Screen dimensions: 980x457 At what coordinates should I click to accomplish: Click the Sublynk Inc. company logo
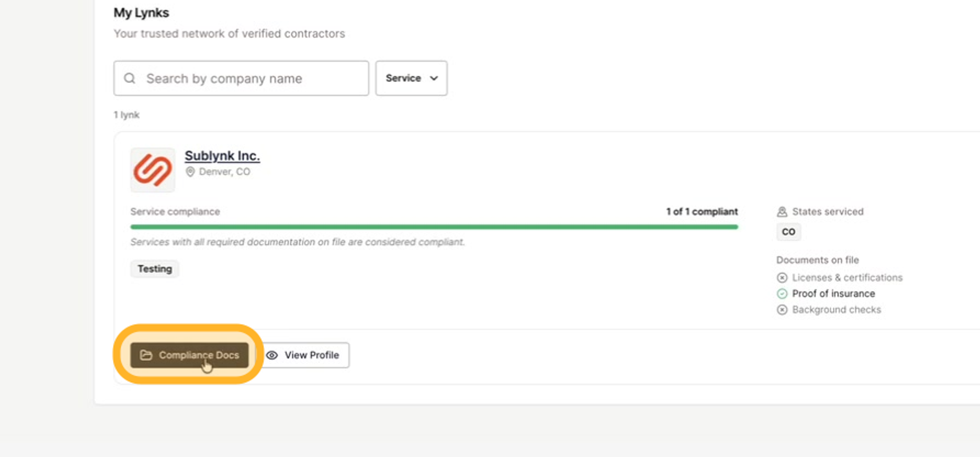(153, 170)
